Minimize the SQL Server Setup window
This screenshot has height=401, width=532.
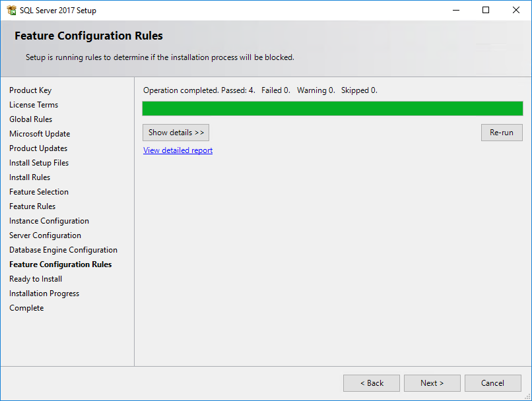coord(455,10)
